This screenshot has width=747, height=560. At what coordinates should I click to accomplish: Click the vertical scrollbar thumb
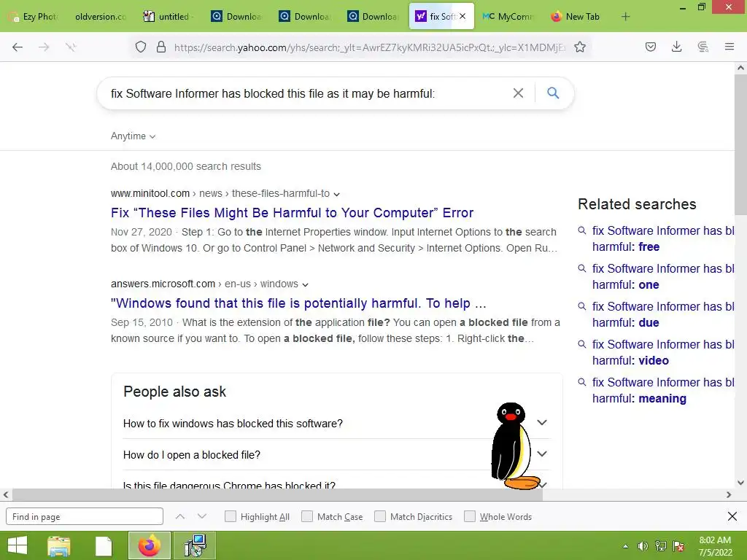pos(740,144)
